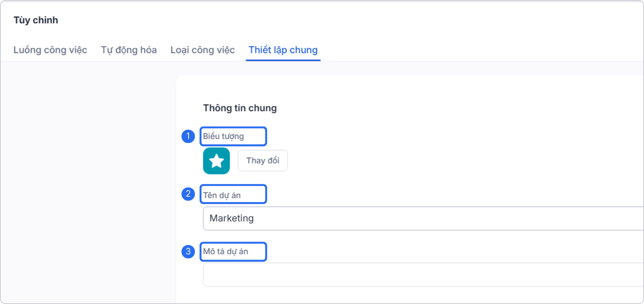644x304 pixels.
Task: Click the Thay đổi button
Action: [x=263, y=161]
